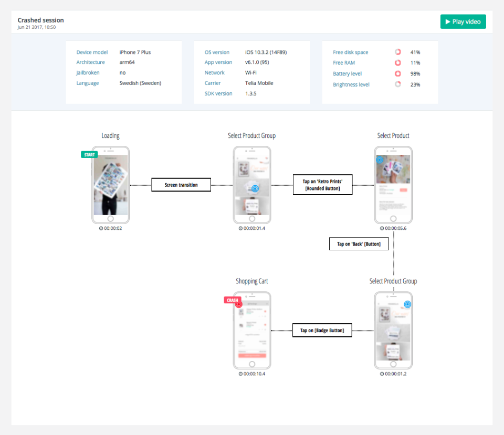Click the Select Product screen thumbnail

click(393, 185)
